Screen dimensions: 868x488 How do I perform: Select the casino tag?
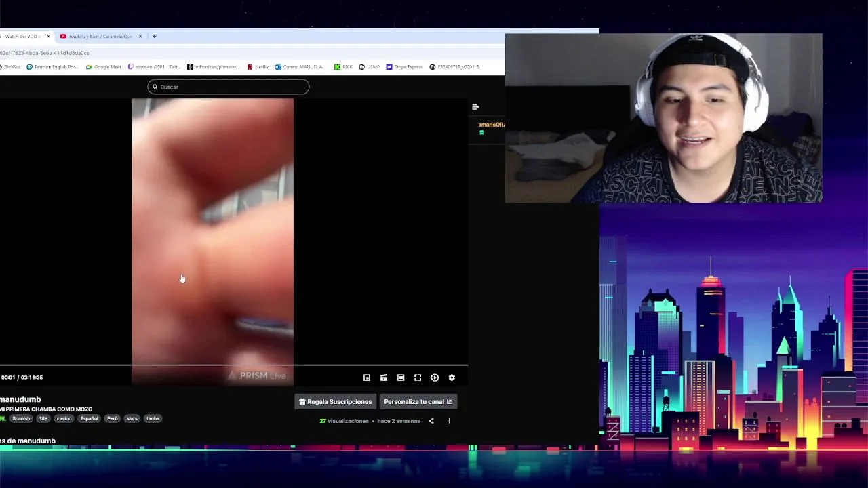64,418
